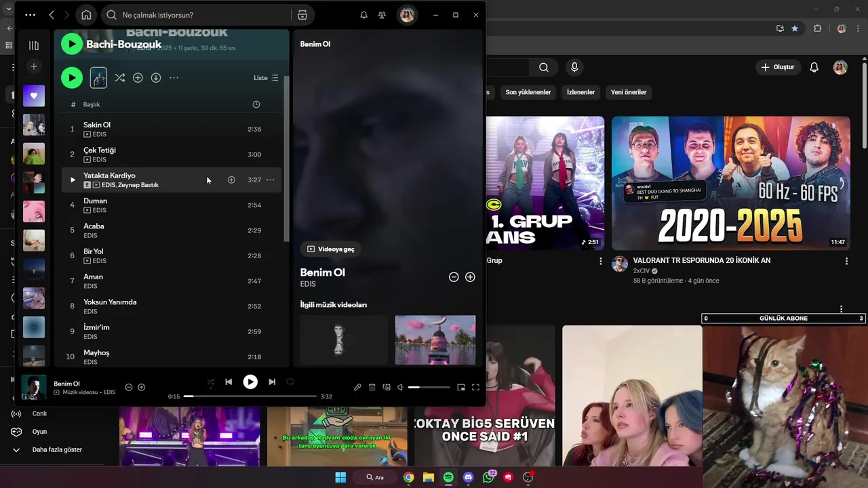Go back with Spotify's left arrow
Image resolution: width=868 pixels, height=488 pixels.
[52, 15]
